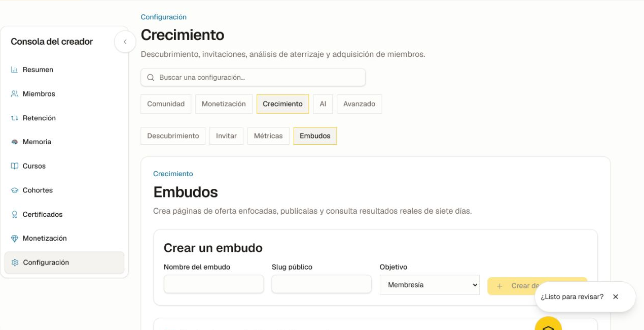Open Retención in the sidebar
Viewport: 644px width, 330px height.
point(64,118)
